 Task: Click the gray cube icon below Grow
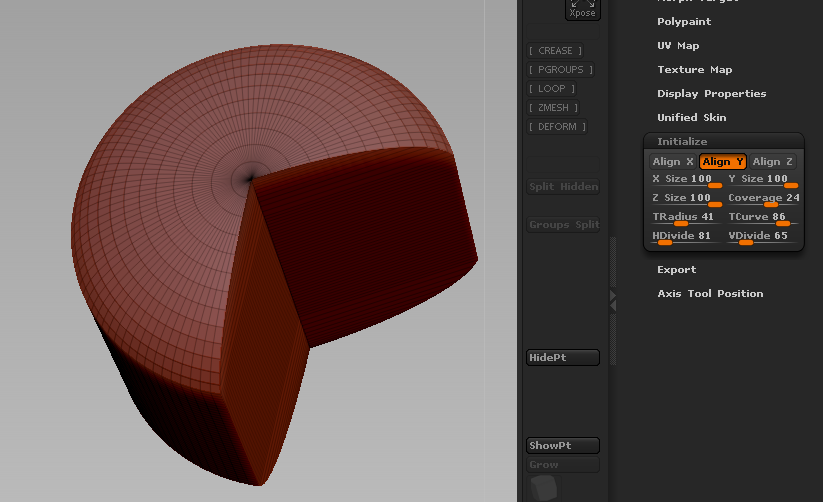pos(544,488)
